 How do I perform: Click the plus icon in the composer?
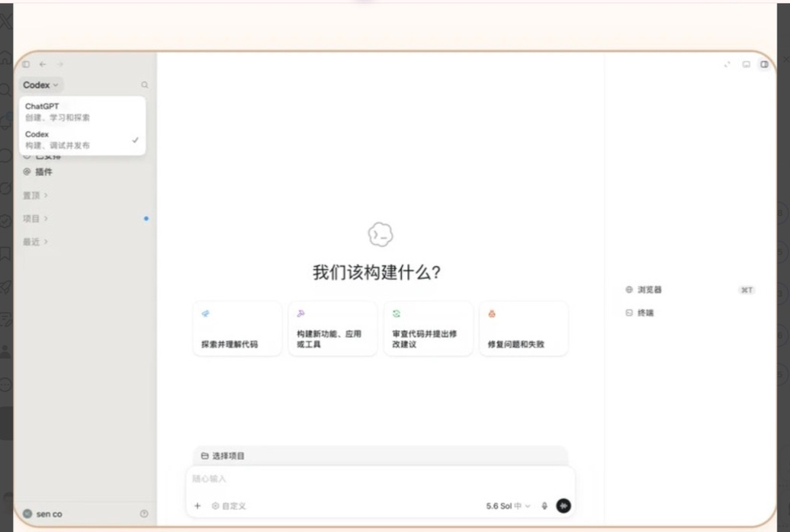pyautogui.click(x=197, y=506)
